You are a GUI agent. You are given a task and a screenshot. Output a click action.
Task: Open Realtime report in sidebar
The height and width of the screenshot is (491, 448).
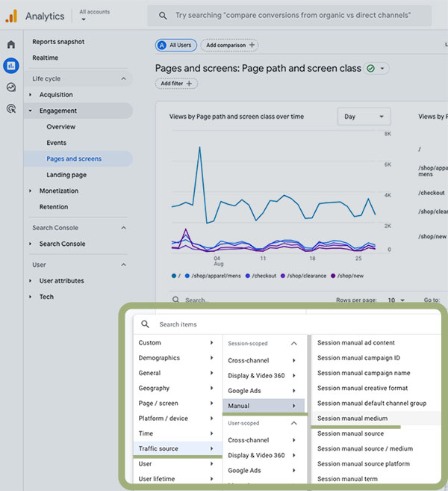46,58
